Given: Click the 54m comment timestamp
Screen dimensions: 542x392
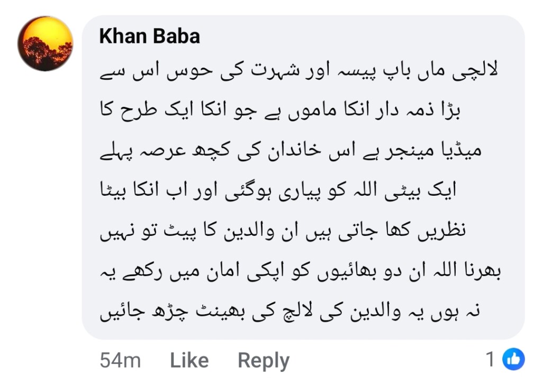Looking at the screenshot, I should coord(120,361).
